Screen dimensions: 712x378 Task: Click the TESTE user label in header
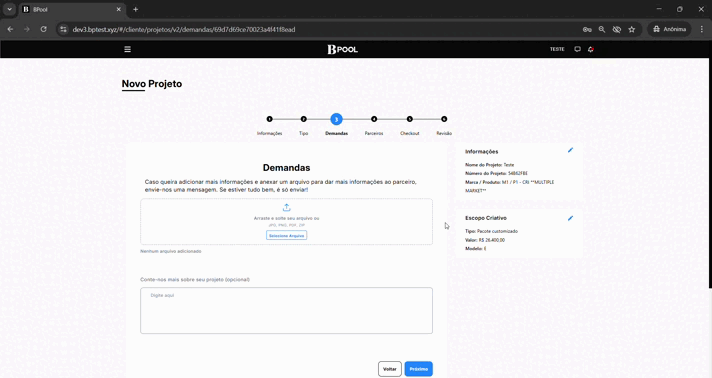557,49
